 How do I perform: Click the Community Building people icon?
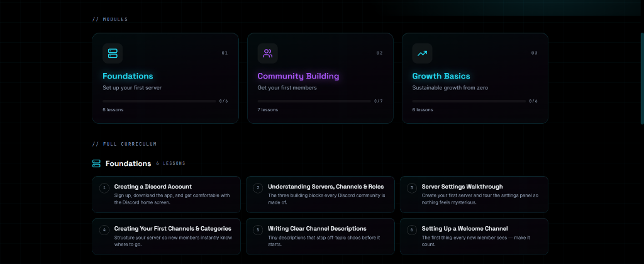tap(267, 53)
